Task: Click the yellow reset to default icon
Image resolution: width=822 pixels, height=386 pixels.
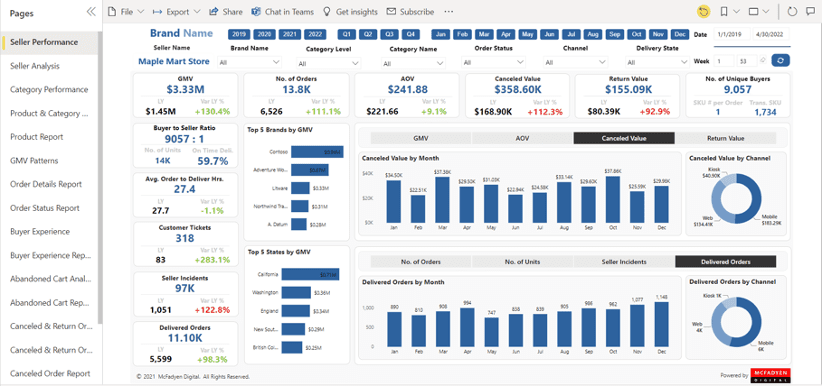Action: point(703,12)
